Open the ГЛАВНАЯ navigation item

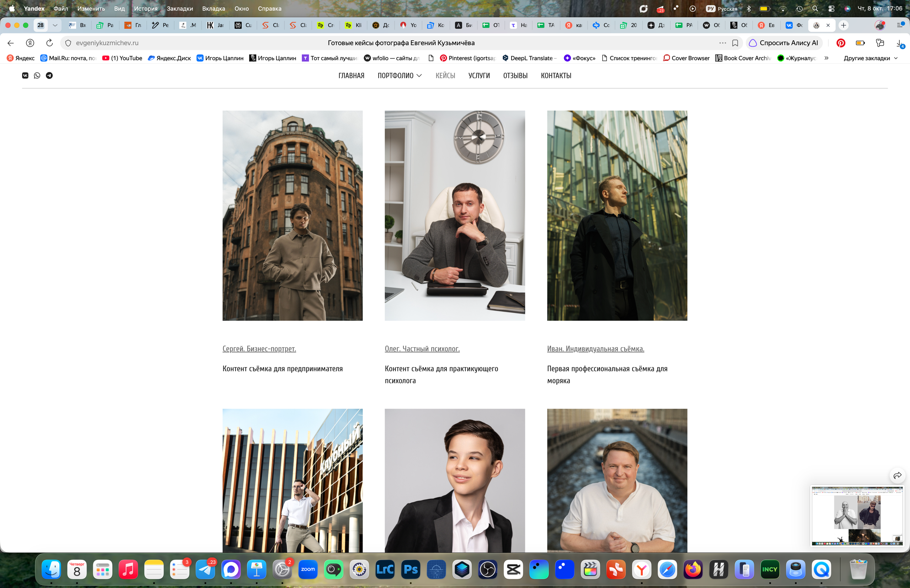[x=351, y=76]
